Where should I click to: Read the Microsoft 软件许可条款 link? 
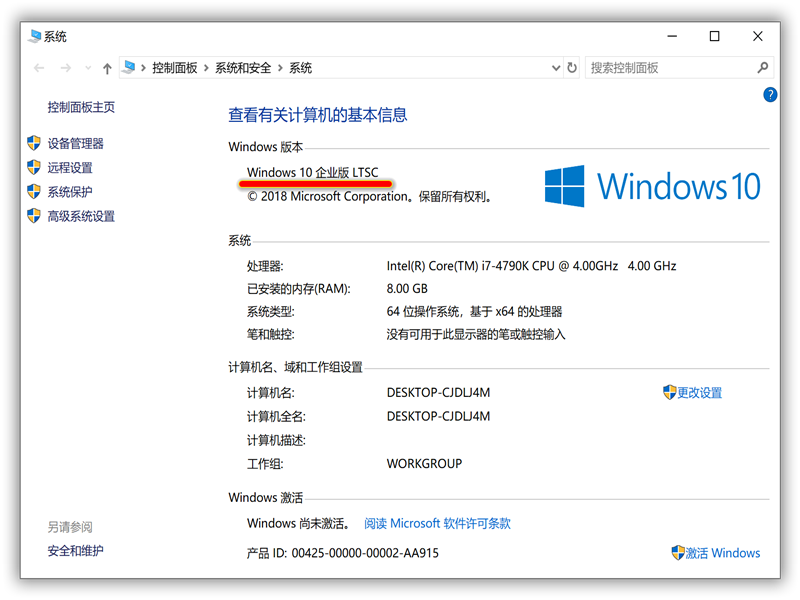[x=437, y=523]
